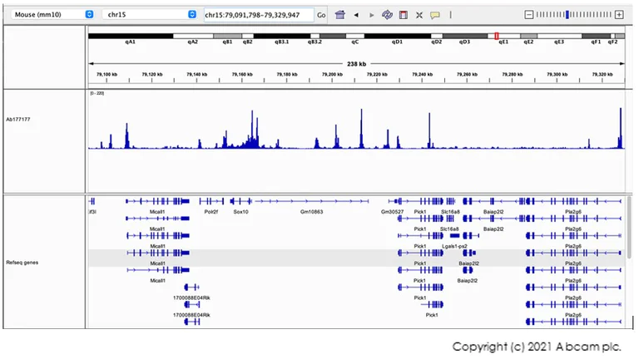639x364 pixels.
Task: Click the tallest peak near Sox10
Action: [x=252, y=128]
